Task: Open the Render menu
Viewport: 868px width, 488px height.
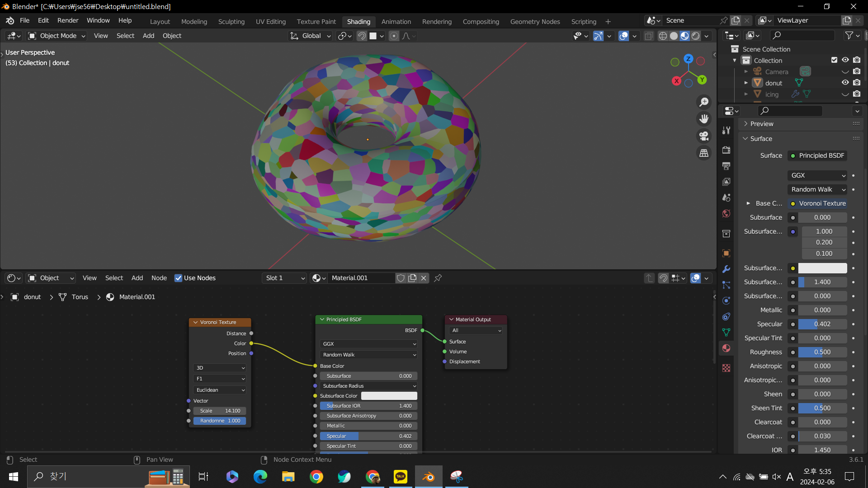Action: coord(67,20)
